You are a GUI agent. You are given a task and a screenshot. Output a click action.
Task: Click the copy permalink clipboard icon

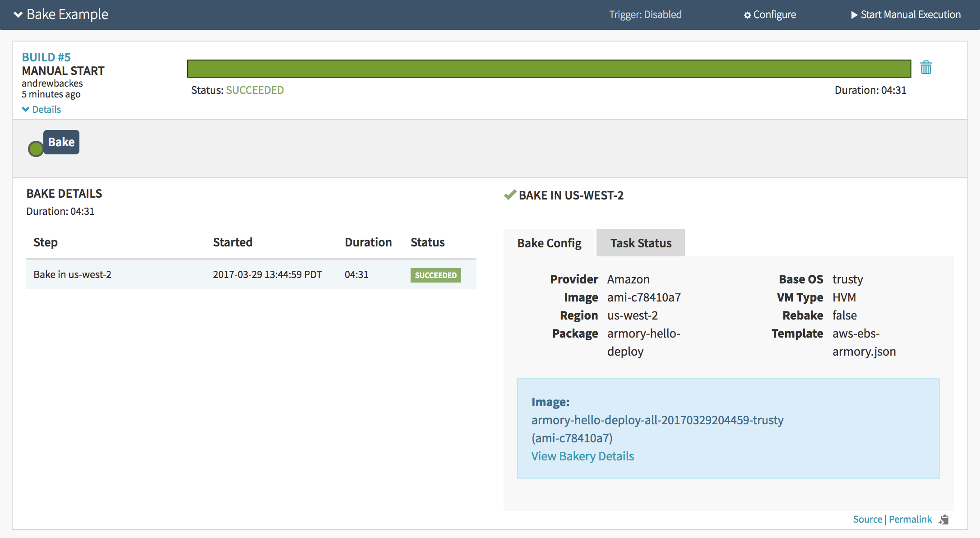(944, 519)
